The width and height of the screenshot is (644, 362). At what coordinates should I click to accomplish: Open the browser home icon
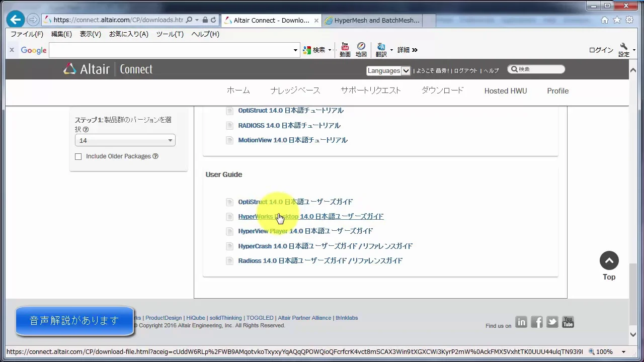click(605, 20)
